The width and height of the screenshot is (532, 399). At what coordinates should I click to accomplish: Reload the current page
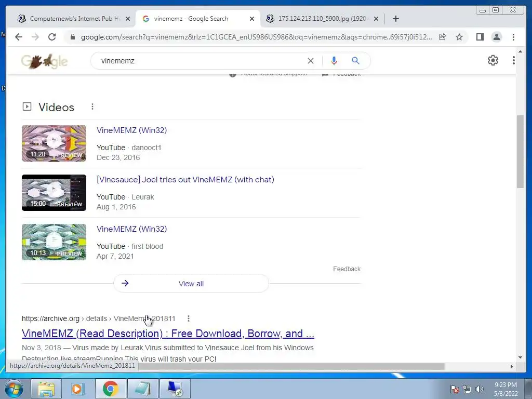coord(52,37)
